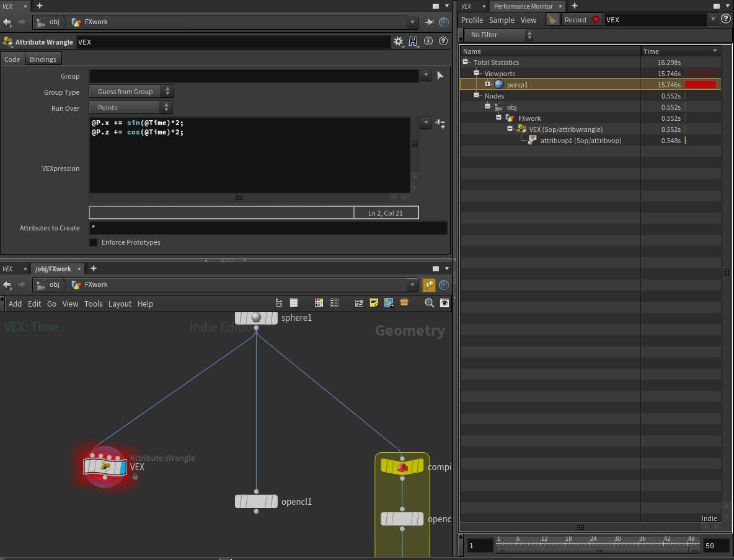Click obj in the network path bar
This screenshot has width=734, height=560.
click(55, 284)
